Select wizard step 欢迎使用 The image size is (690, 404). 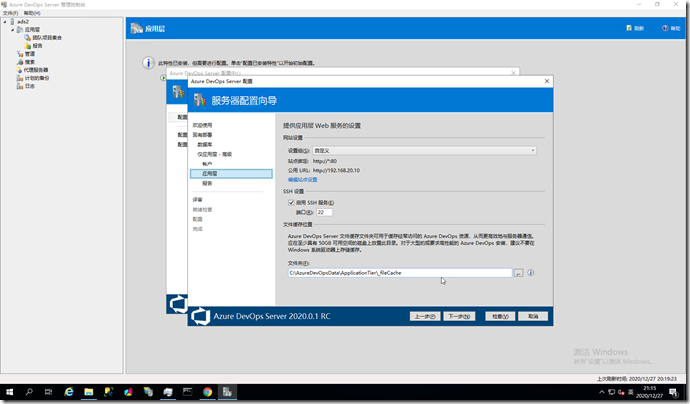click(x=202, y=125)
